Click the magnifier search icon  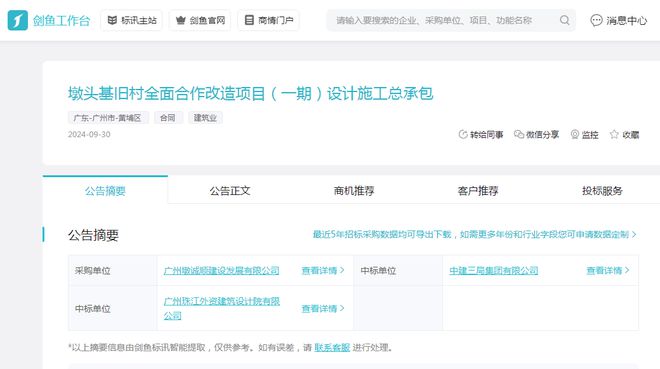[x=564, y=20]
